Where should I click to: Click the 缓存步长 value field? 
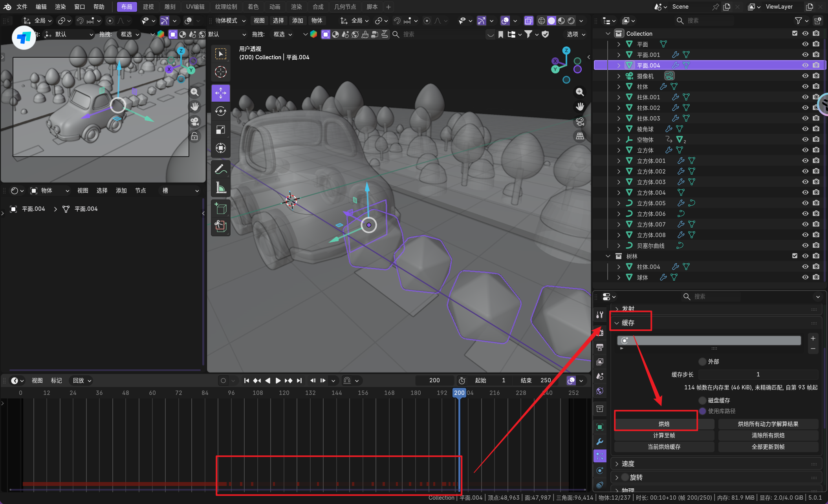758,374
